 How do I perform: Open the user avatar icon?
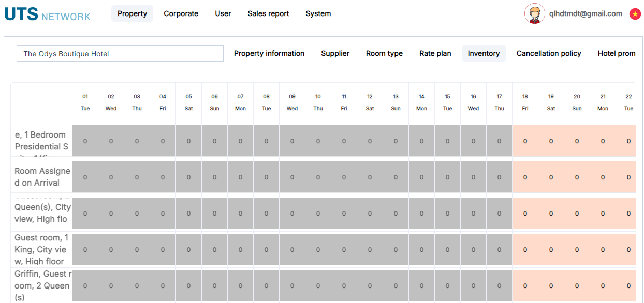pyautogui.click(x=535, y=14)
